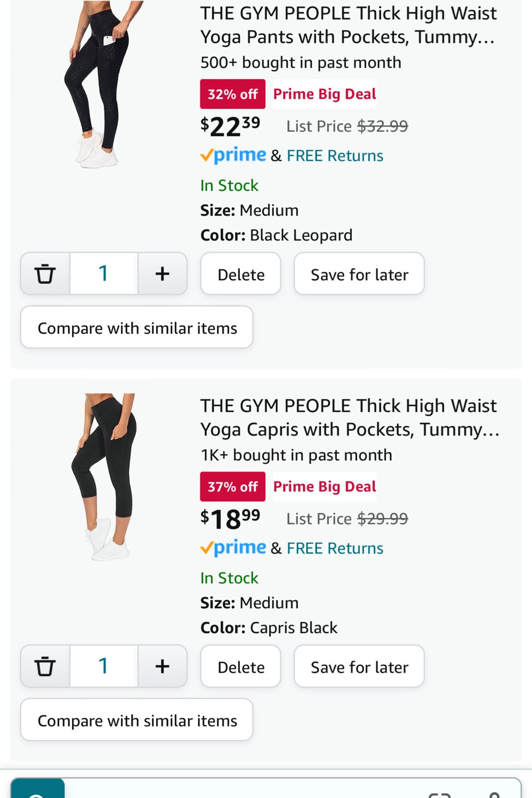Delete the Black Leopard yoga pants

click(240, 273)
